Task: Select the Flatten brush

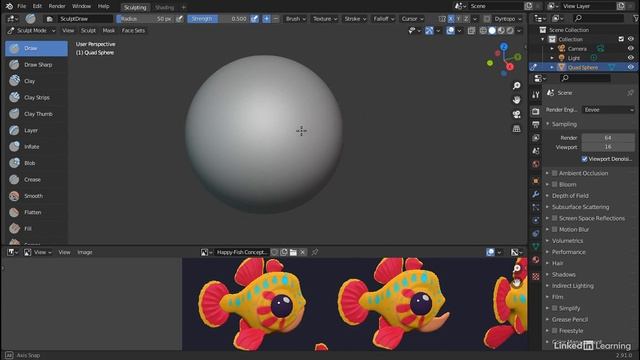Action: tap(36, 212)
